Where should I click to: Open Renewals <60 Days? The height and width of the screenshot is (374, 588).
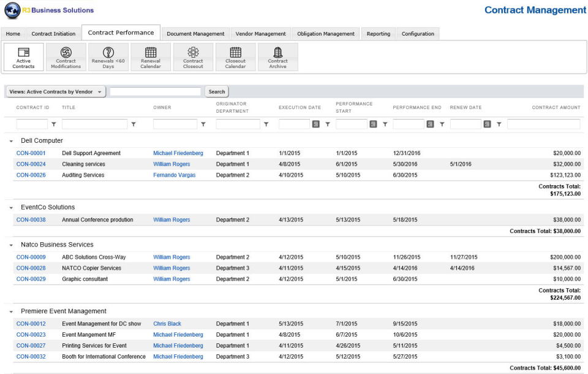[x=108, y=57]
